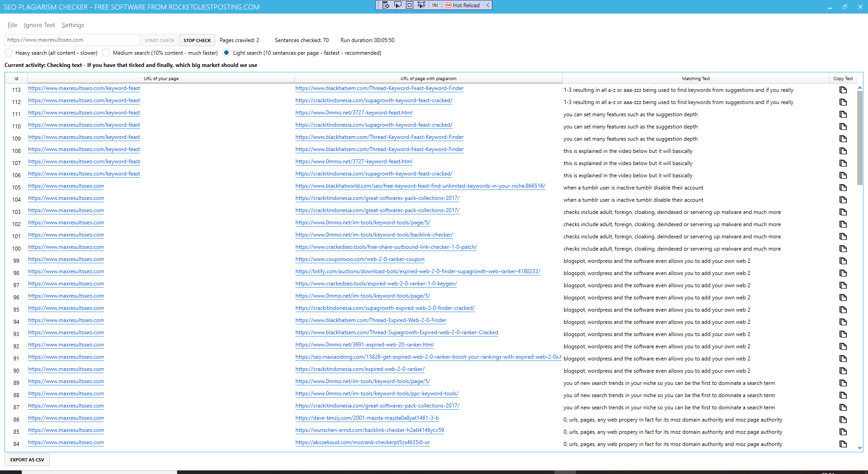Copy matching text for row 86

click(843, 420)
